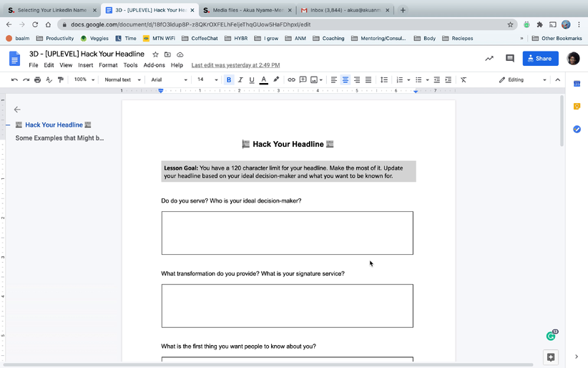Screen dimensions: 588x368
Task: Justify the text alignment
Action: click(368, 79)
